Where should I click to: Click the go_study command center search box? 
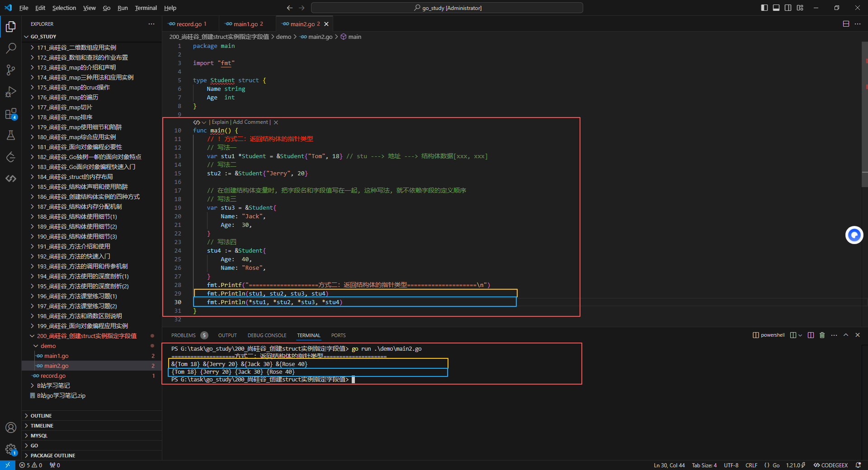tap(447, 8)
